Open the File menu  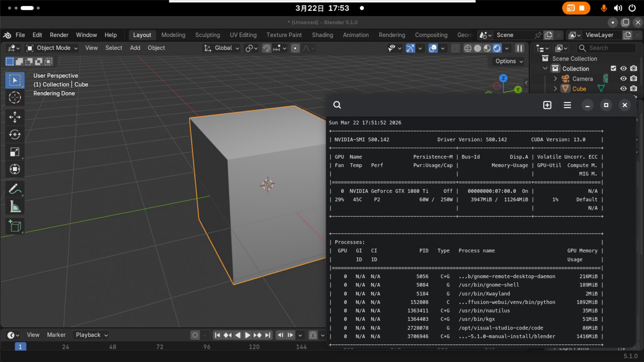[20, 35]
